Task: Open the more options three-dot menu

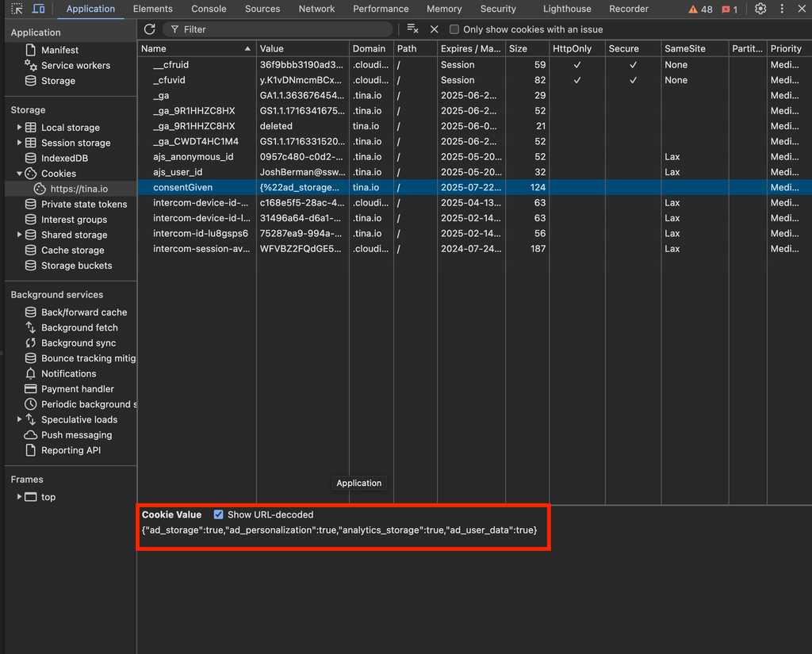Action: pos(781,9)
